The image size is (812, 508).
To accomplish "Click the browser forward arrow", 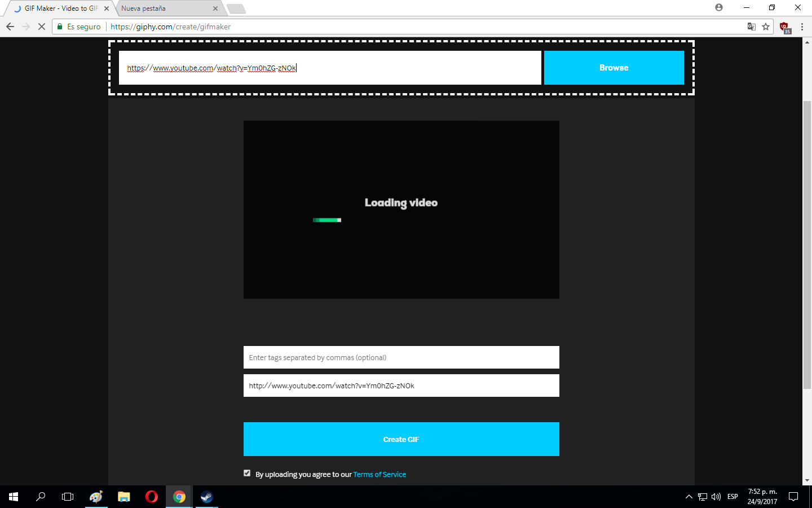I will click(x=26, y=27).
